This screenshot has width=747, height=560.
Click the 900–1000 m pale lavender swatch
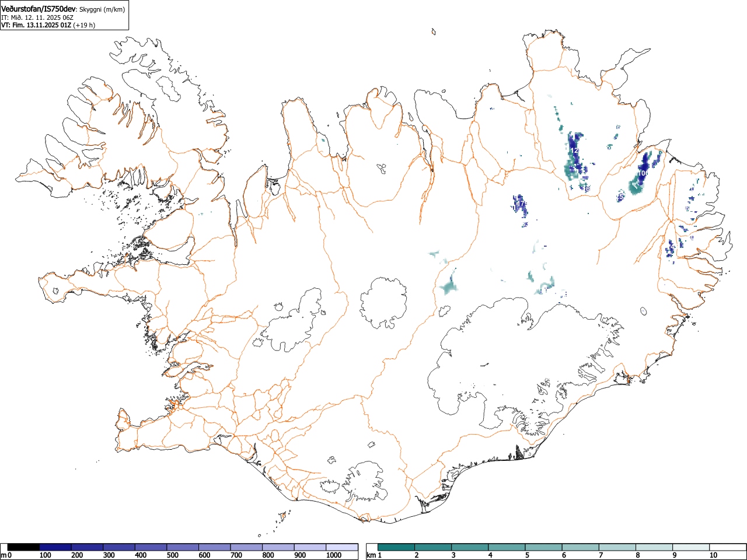[x=310, y=547]
